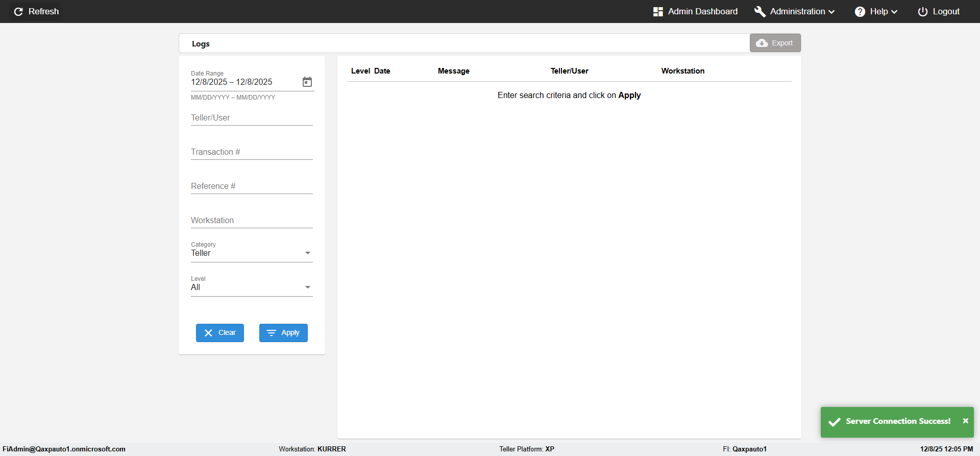The height and width of the screenshot is (456, 980).
Task: Click the FI: Qaxpauto1 status entry
Action: 745,449
